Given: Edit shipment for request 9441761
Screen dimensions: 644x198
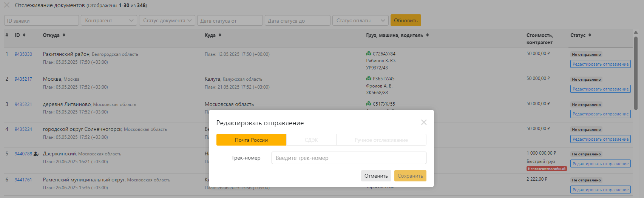Looking at the screenshot, I should [x=601, y=190].
